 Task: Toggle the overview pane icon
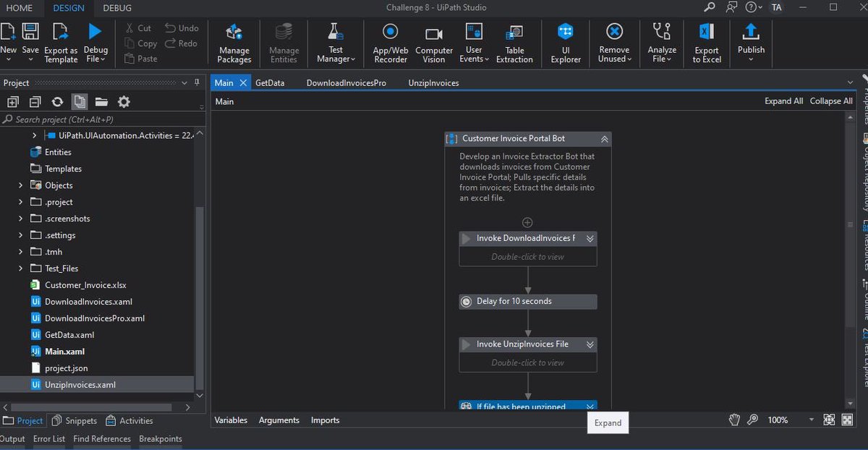click(x=847, y=420)
